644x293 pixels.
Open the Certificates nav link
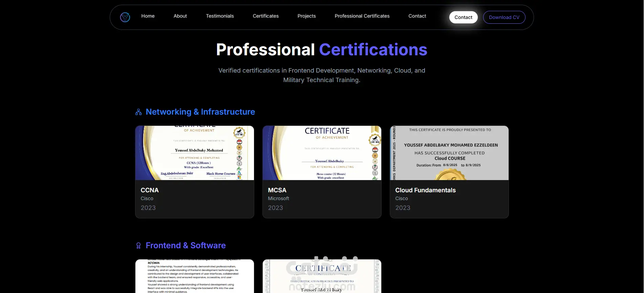(x=266, y=16)
